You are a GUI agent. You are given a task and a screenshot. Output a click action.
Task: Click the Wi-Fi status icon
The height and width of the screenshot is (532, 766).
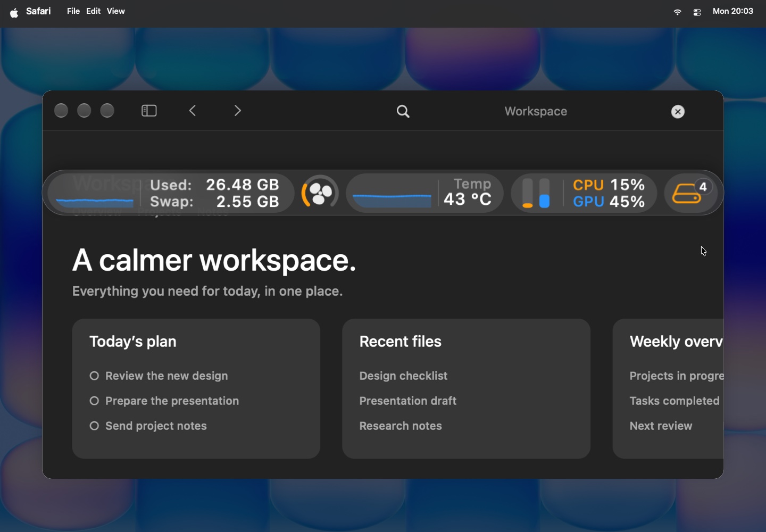pos(677,12)
